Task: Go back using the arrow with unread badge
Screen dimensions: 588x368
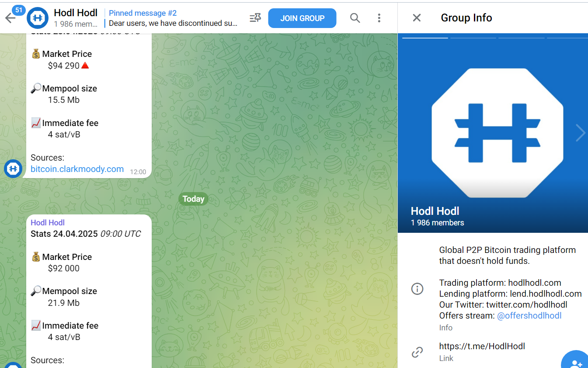Action: (10, 18)
